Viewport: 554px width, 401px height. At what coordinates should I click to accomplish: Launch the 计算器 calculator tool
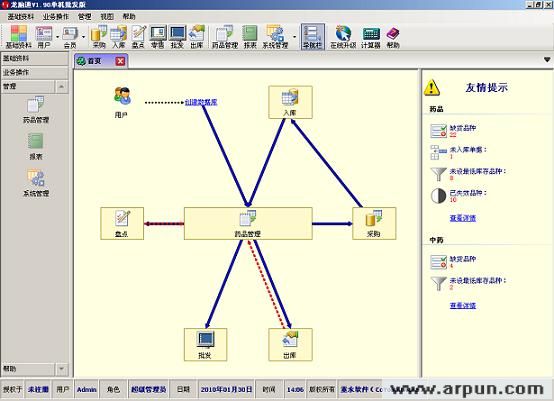(371, 36)
